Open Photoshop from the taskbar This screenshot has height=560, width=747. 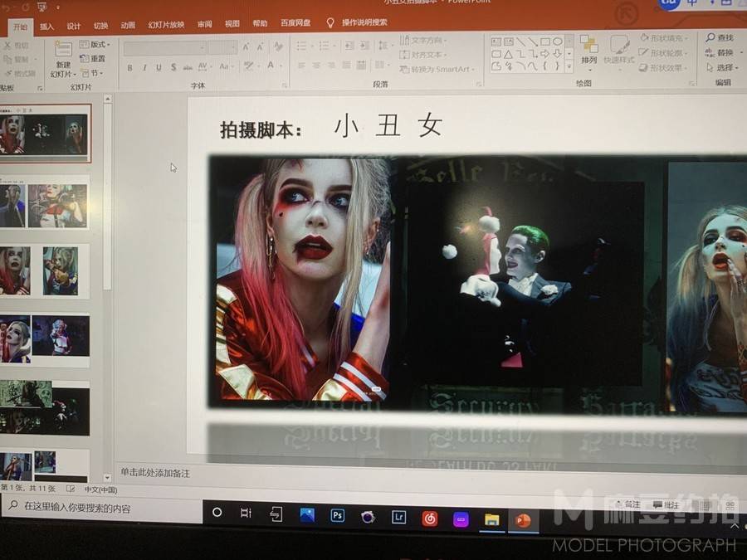pyautogui.click(x=337, y=515)
